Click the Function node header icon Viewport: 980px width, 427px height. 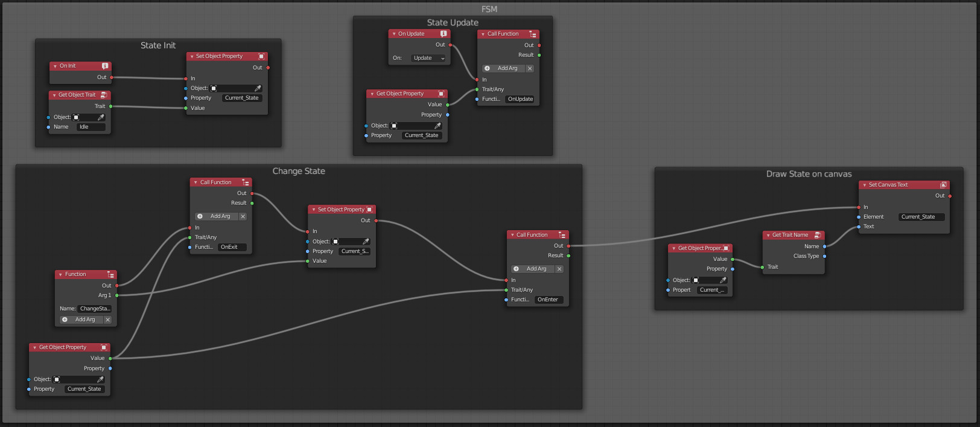coord(110,274)
